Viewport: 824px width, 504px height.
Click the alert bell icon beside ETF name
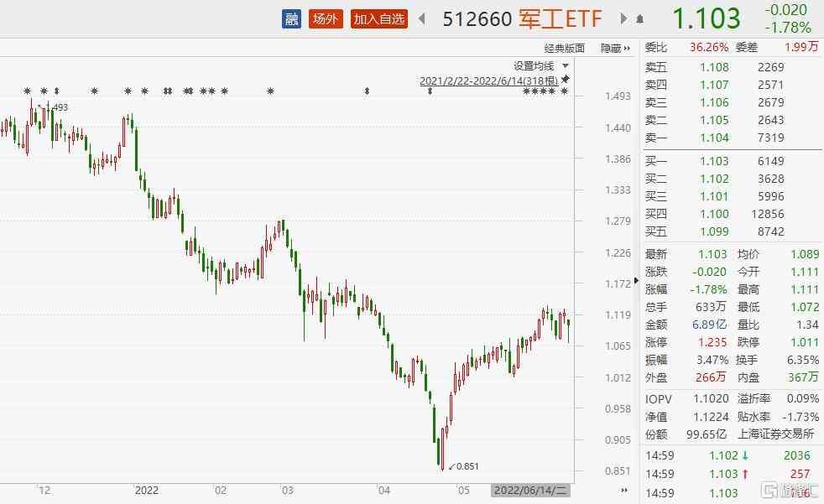click(x=640, y=18)
